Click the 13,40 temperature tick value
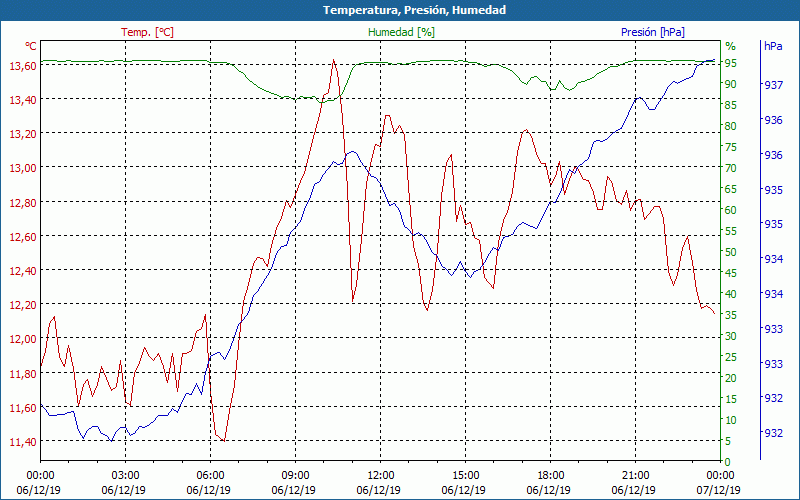The height and width of the screenshot is (500, 800). point(23,100)
